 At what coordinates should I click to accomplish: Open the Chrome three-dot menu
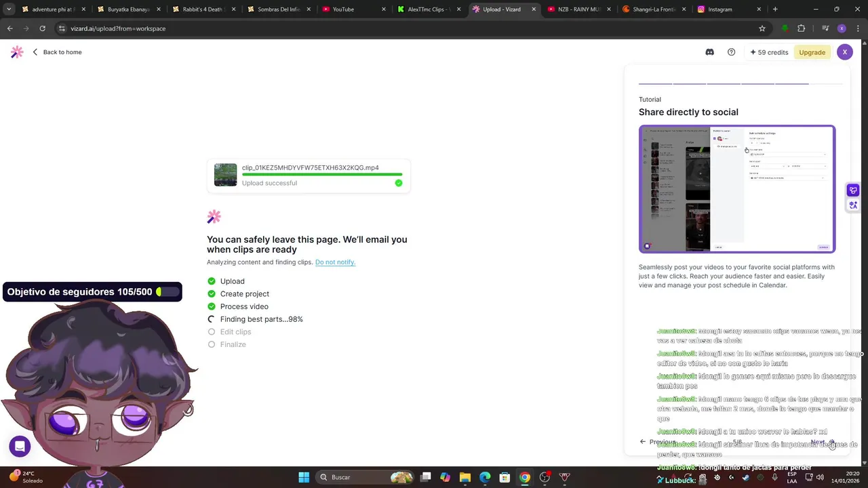click(x=858, y=28)
